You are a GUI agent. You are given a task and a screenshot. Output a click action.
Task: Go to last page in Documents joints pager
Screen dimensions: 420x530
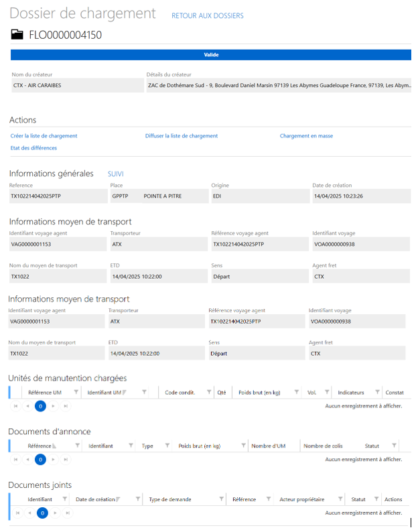[66, 513]
